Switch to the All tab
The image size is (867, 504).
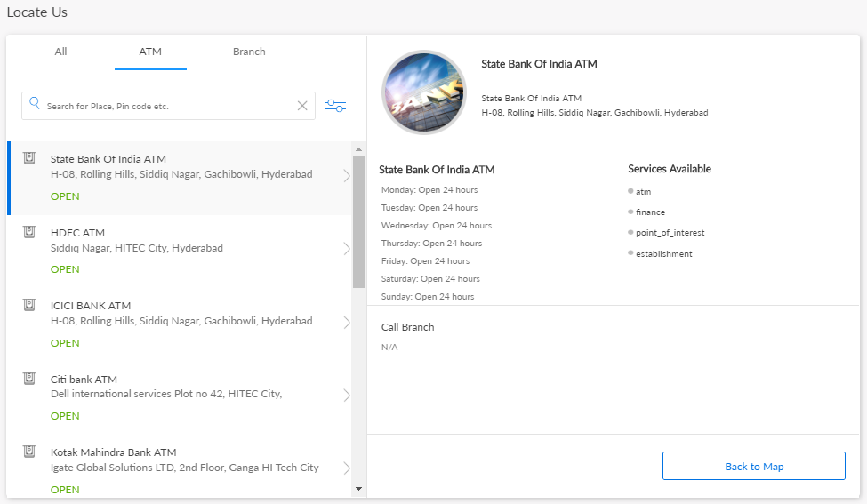coord(60,52)
